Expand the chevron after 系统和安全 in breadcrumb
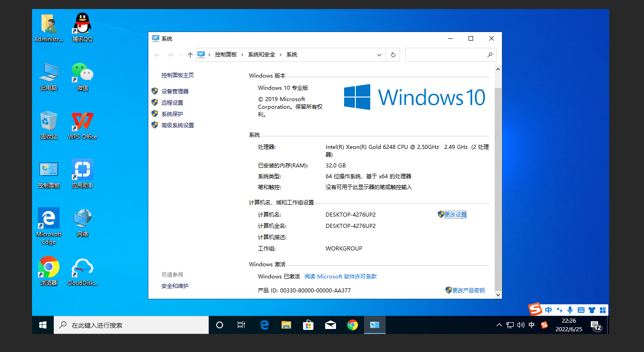 tap(281, 55)
